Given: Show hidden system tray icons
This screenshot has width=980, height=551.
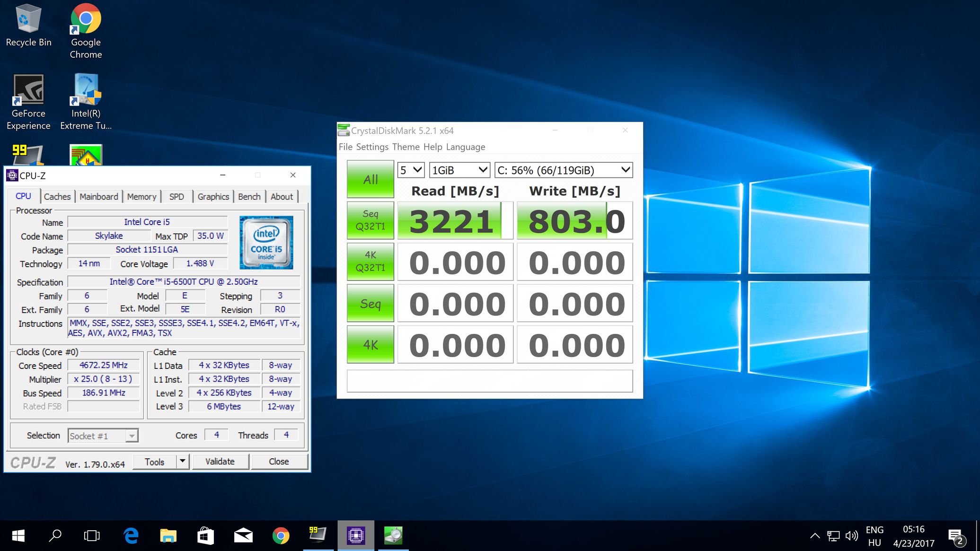Looking at the screenshot, I should point(815,536).
